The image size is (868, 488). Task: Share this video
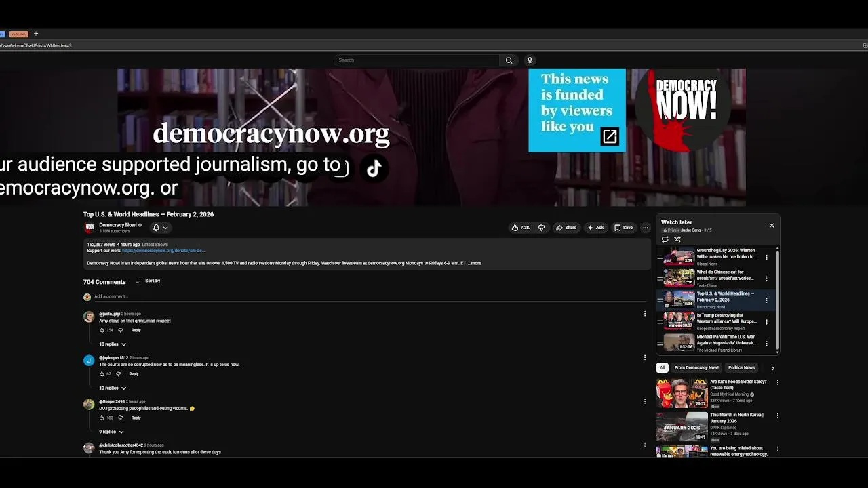pos(566,228)
